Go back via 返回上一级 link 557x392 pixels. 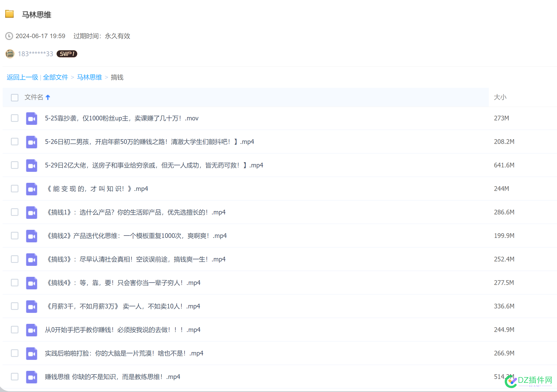(x=22, y=77)
